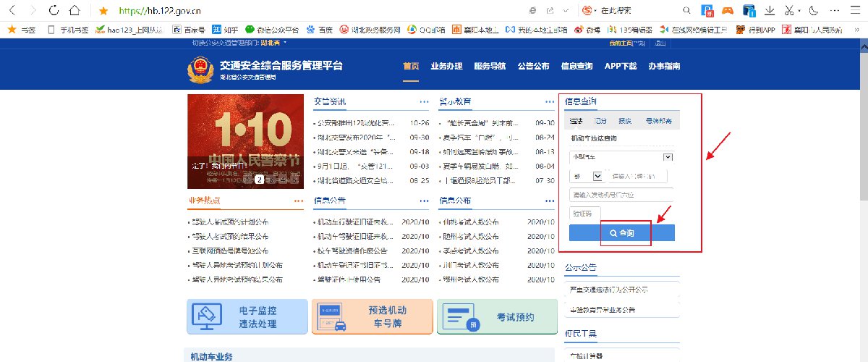Go to browser home page icon

[75, 11]
